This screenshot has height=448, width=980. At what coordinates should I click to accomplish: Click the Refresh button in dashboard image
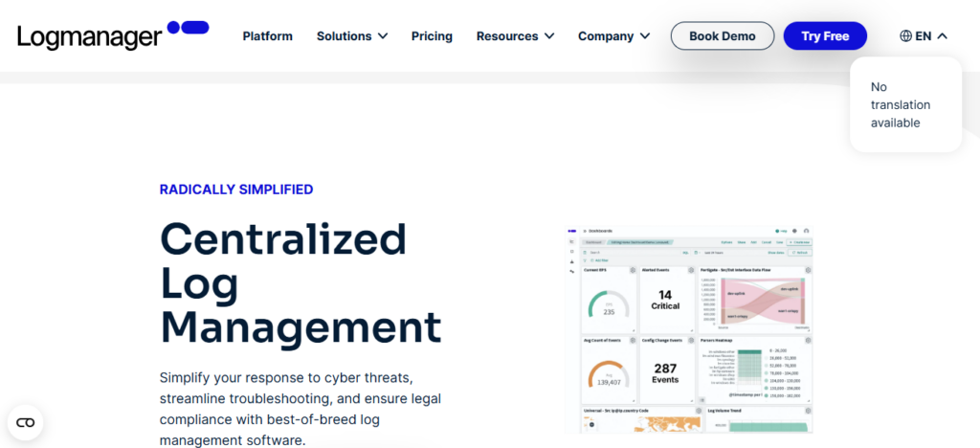[800, 253]
